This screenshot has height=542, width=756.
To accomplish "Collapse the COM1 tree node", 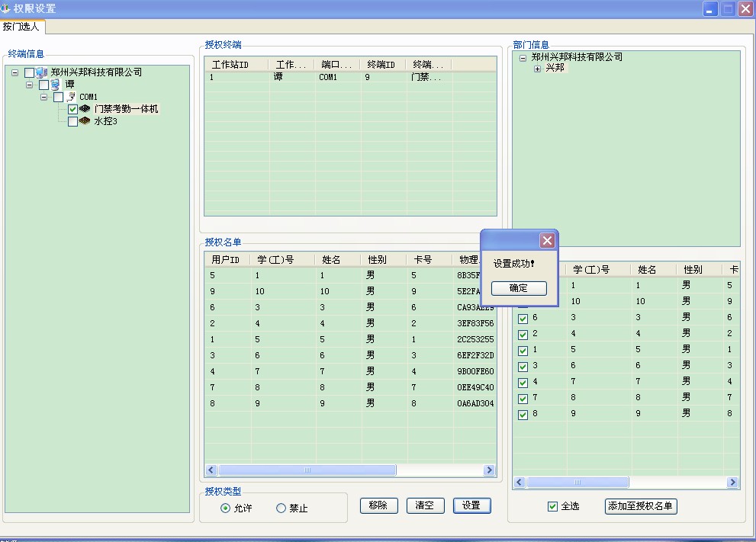I will pos(44,97).
